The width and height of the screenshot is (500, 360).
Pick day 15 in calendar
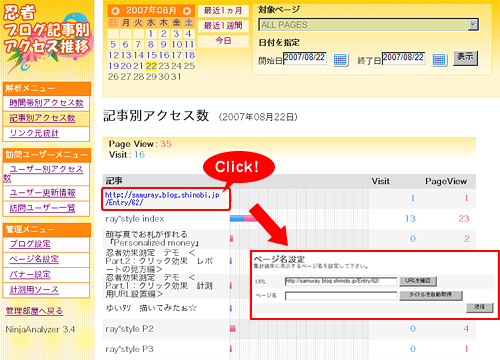coord(151,55)
